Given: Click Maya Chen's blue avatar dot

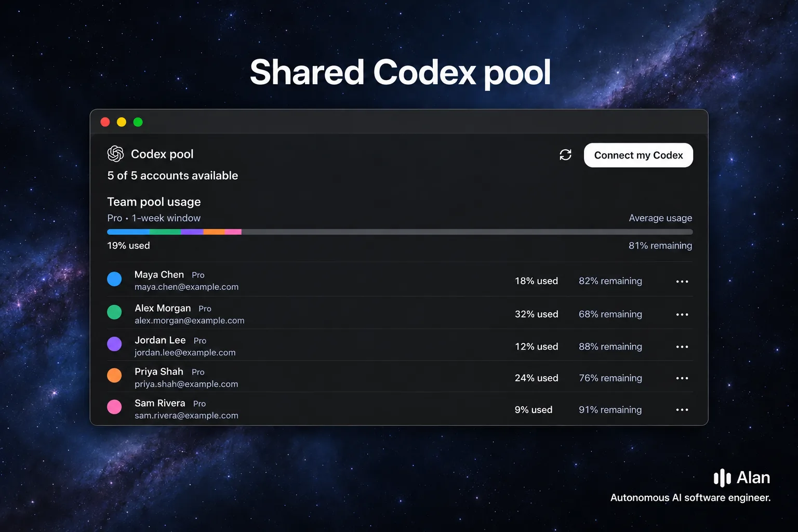Looking at the screenshot, I should coord(114,279).
